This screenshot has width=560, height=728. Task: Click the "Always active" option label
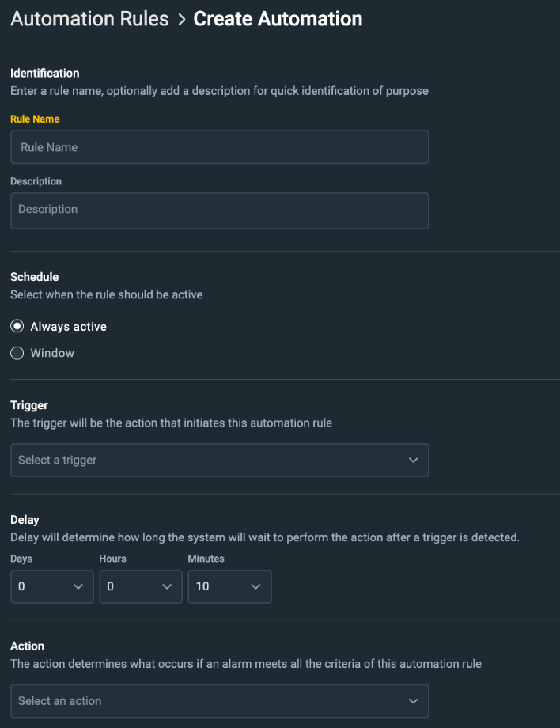coord(68,327)
